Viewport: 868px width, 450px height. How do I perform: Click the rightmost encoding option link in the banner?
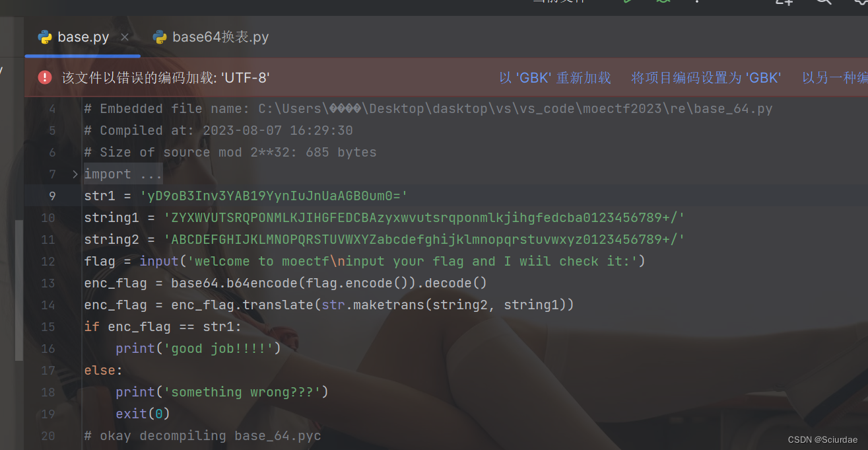[x=834, y=77]
